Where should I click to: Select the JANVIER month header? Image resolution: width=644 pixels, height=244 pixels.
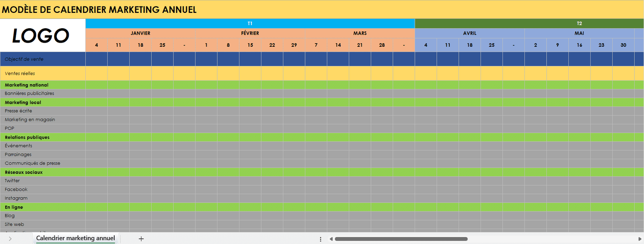coord(140,33)
